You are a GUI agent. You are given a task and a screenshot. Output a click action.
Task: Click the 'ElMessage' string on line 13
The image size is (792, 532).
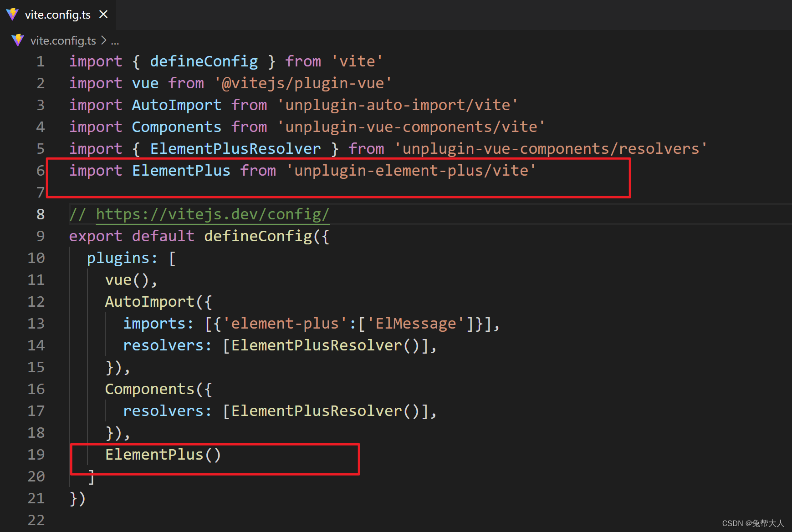(x=416, y=324)
